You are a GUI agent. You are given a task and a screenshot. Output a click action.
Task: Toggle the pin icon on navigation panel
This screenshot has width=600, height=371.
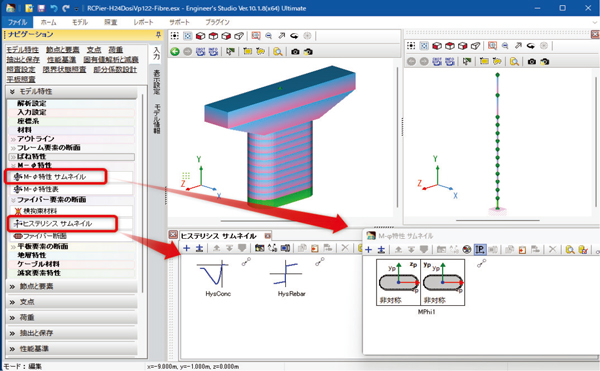coord(158,35)
